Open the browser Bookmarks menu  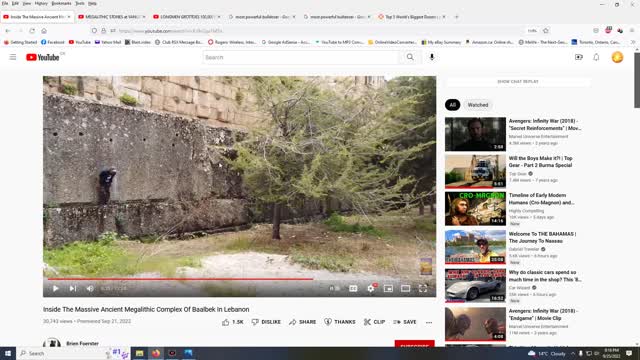61,3
